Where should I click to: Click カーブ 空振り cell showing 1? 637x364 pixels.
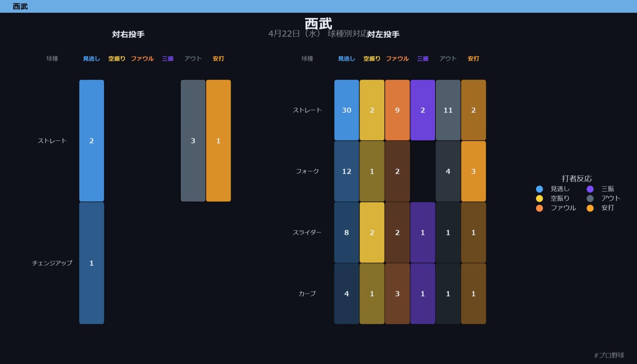[372, 294]
